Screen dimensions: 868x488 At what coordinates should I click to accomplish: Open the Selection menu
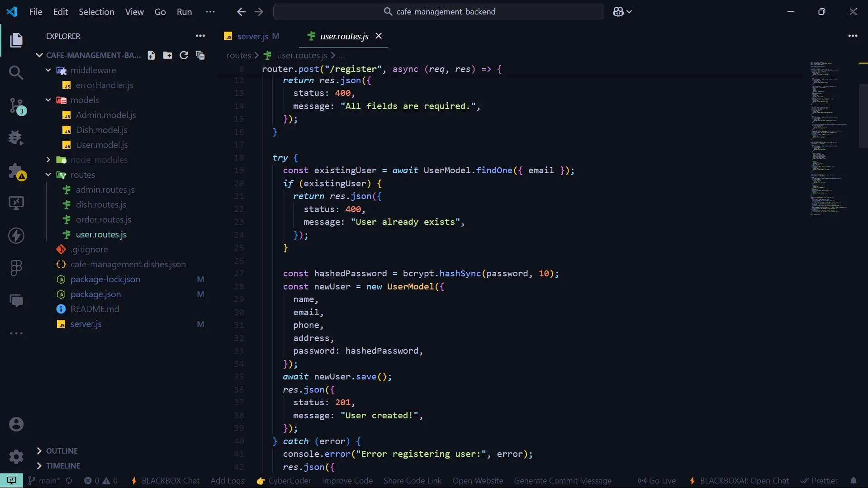pos(96,12)
